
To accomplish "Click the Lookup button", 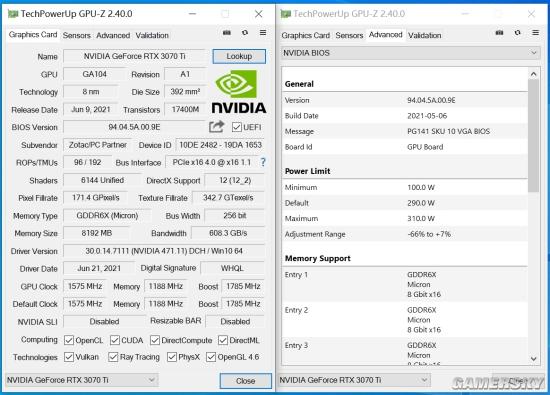I will (239, 56).
